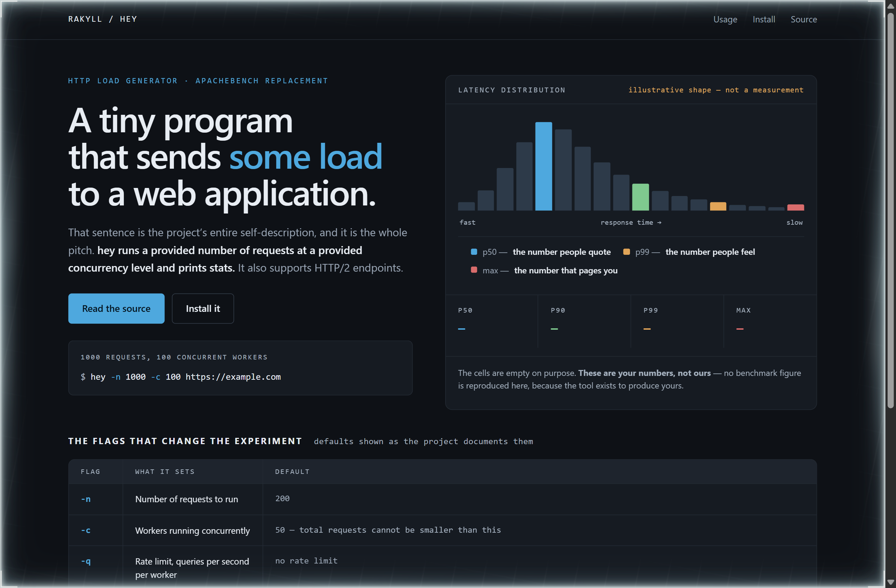Click the orange p99 legend swatch
This screenshot has width=896, height=588.
click(626, 252)
